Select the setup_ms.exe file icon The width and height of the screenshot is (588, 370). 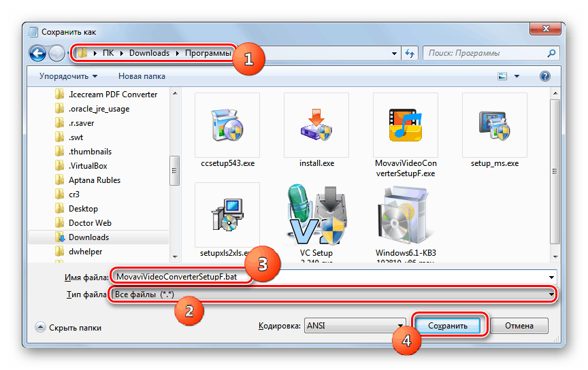[495, 125]
